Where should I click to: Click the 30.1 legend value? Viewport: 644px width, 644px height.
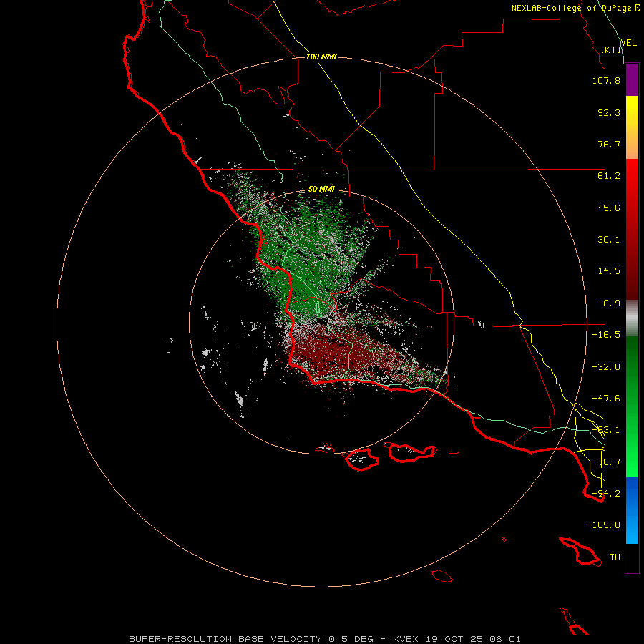pos(609,240)
